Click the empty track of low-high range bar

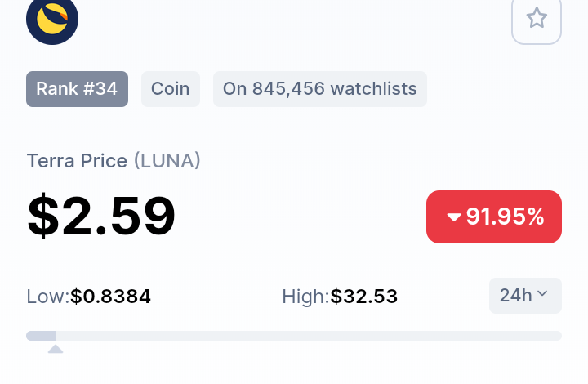[309, 336]
